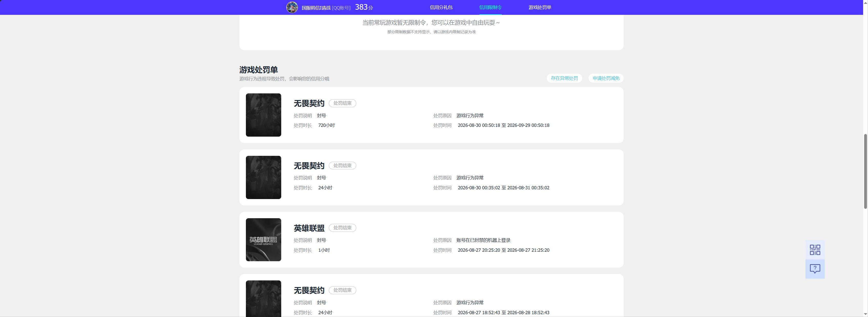Viewport: 868px width, 317px height.
Task: Click the 游戏处罚单 section heading
Action: click(258, 70)
